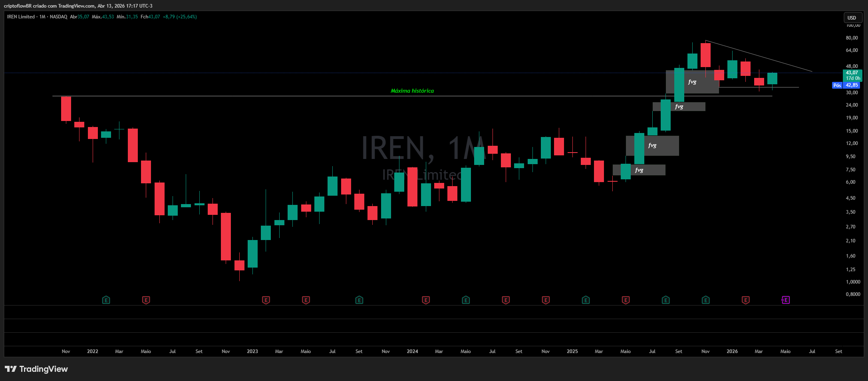Click the 80,00 value on the price scale
Image resolution: width=868 pixels, height=381 pixels.
tap(851, 38)
